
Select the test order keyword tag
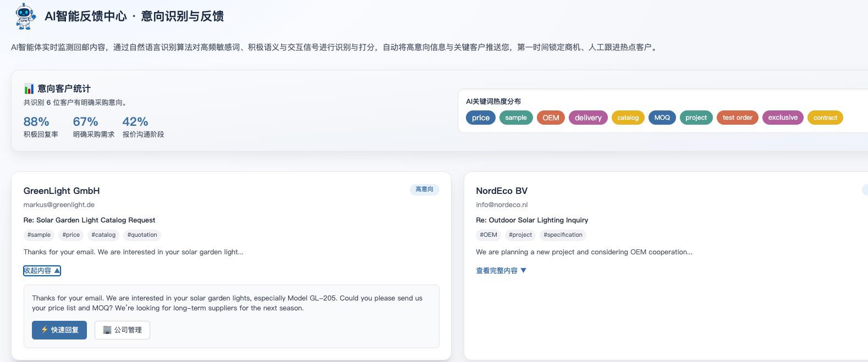737,118
